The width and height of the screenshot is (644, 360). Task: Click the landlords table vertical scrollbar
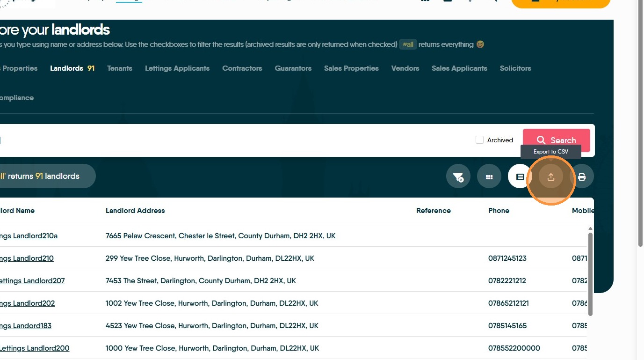590,274
